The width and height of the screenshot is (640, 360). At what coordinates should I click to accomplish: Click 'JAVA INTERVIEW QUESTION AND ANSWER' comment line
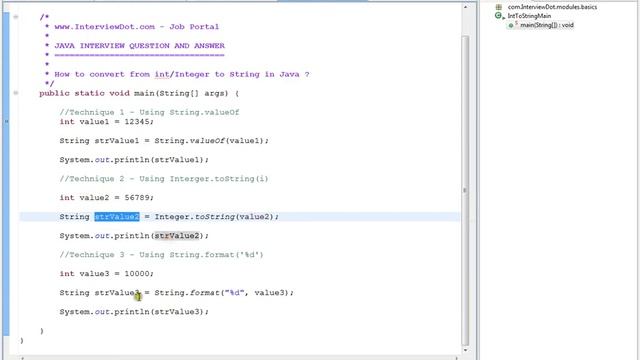point(140,46)
